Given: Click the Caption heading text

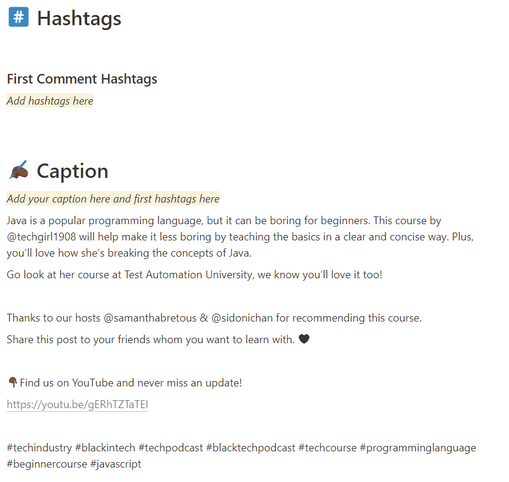Looking at the screenshot, I should (72, 171).
